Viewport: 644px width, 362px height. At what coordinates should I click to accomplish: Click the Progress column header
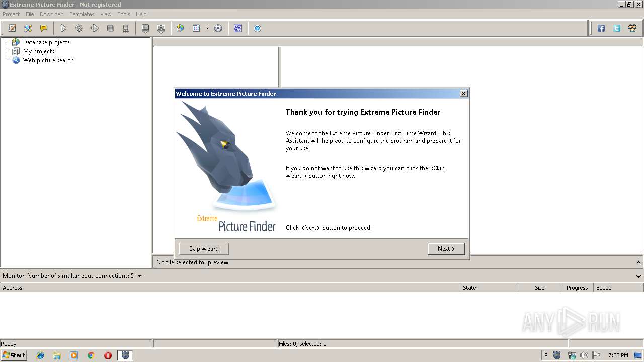[x=578, y=288]
